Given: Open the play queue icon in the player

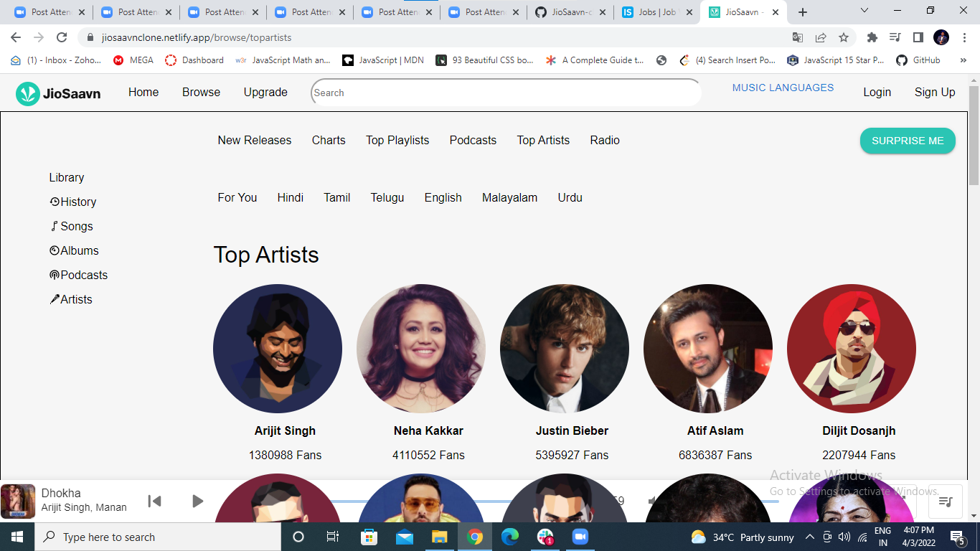Looking at the screenshot, I should click(945, 501).
